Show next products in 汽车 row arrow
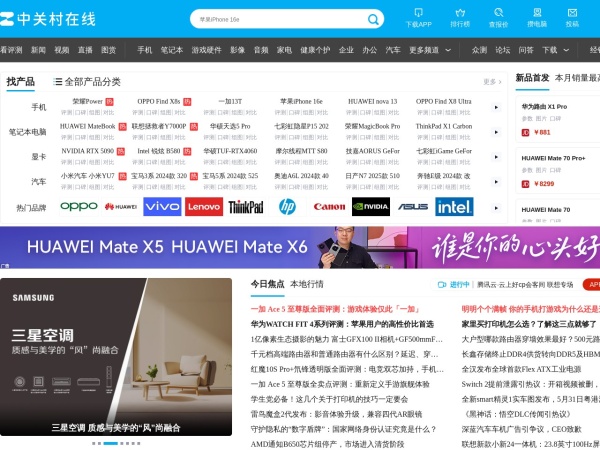This screenshot has height=450, width=600. [496, 182]
